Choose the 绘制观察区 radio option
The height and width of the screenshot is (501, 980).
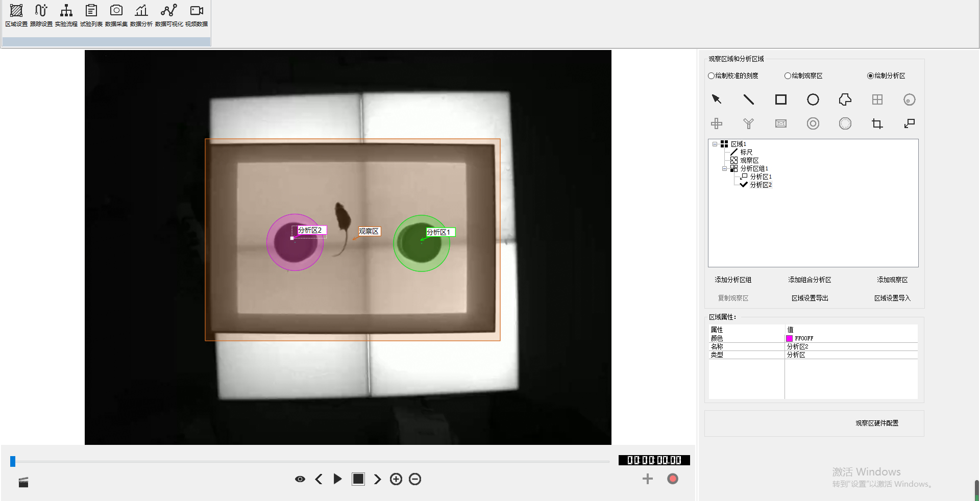click(x=788, y=76)
